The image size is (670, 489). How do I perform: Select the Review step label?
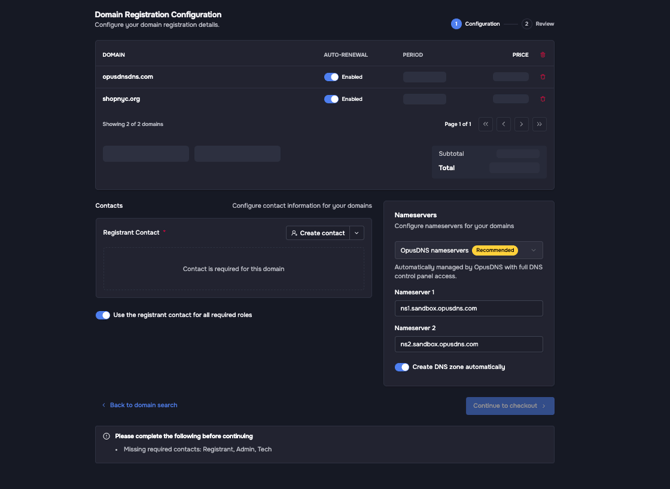(x=545, y=24)
